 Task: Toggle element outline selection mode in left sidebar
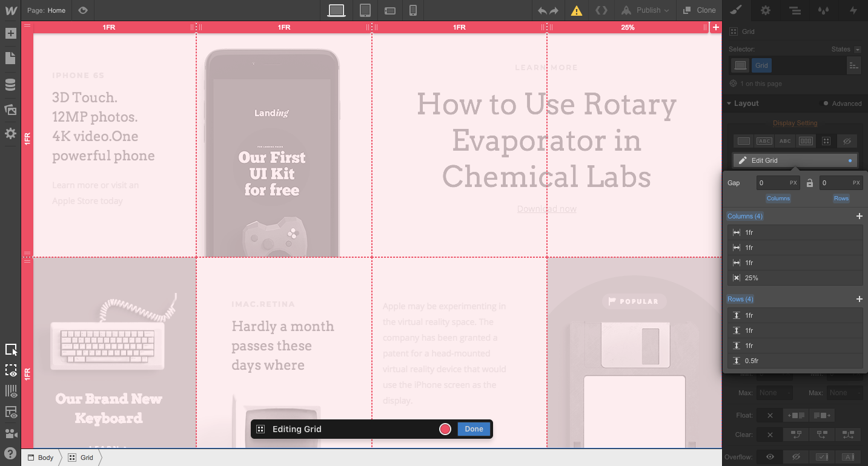[10, 350]
